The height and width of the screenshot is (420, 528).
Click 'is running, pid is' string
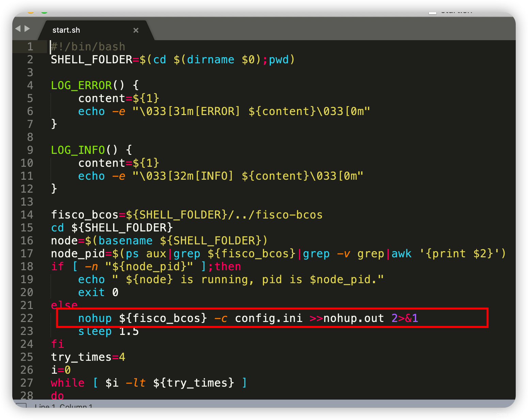[242, 279]
